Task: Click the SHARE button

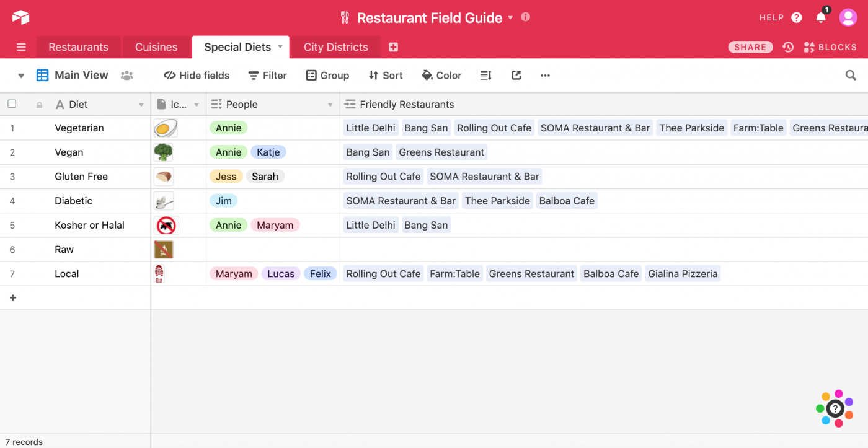Action: [750, 47]
